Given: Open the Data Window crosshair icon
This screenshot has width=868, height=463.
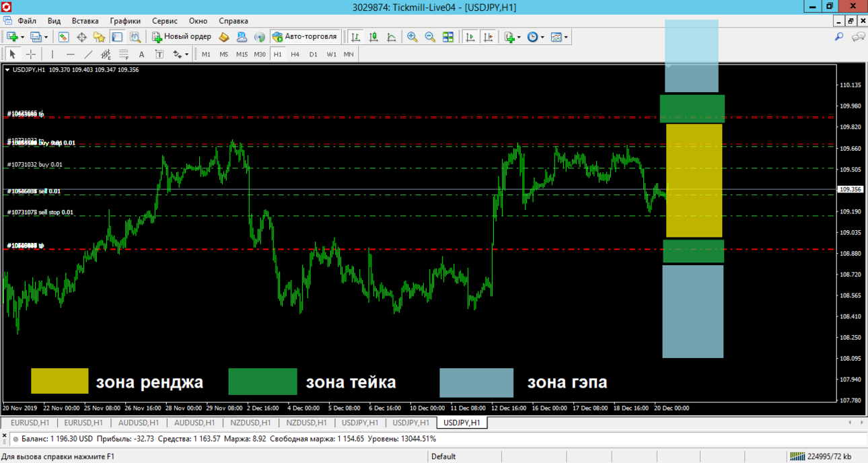Looking at the screenshot, I should pyautogui.click(x=82, y=37).
